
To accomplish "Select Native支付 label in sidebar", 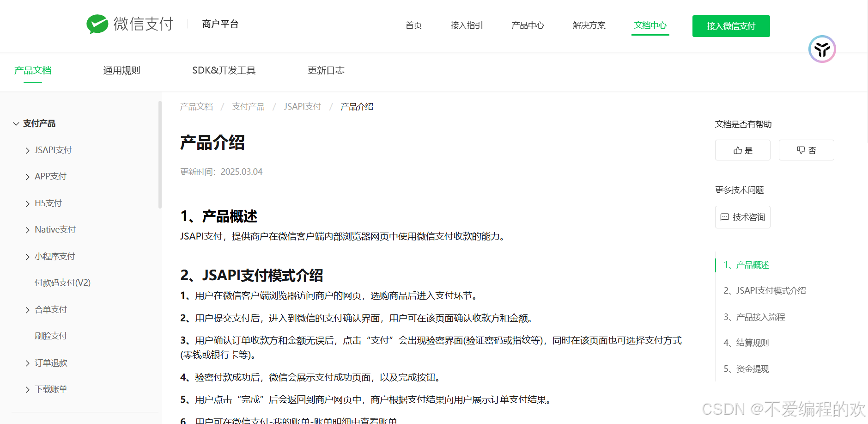I will pos(55,229).
